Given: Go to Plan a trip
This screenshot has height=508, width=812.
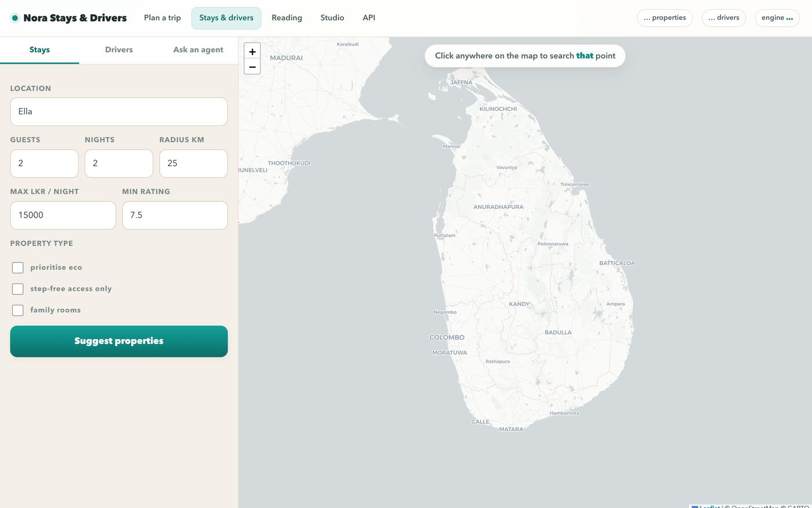Looking at the screenshot, I should click(x=162, y=18).
